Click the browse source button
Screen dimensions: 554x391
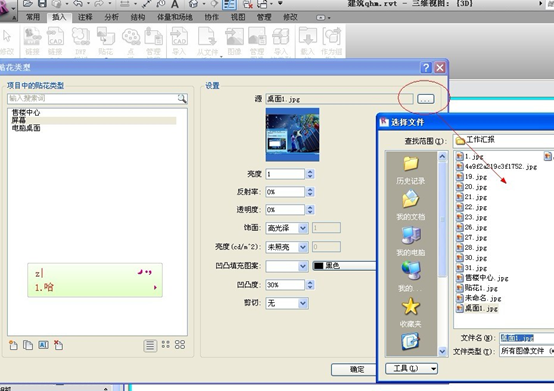pyautogui.click(x=426, y=99)
